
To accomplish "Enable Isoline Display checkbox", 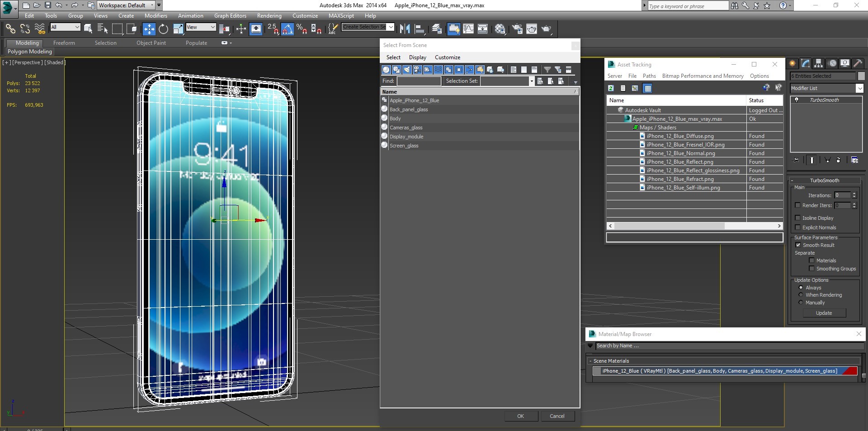I will coord(797,218).
